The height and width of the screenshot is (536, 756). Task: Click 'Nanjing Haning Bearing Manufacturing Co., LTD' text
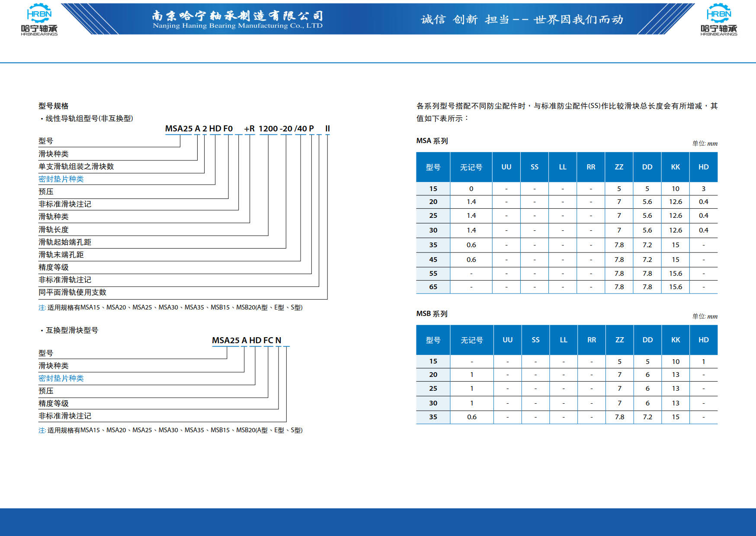point(237,26)
